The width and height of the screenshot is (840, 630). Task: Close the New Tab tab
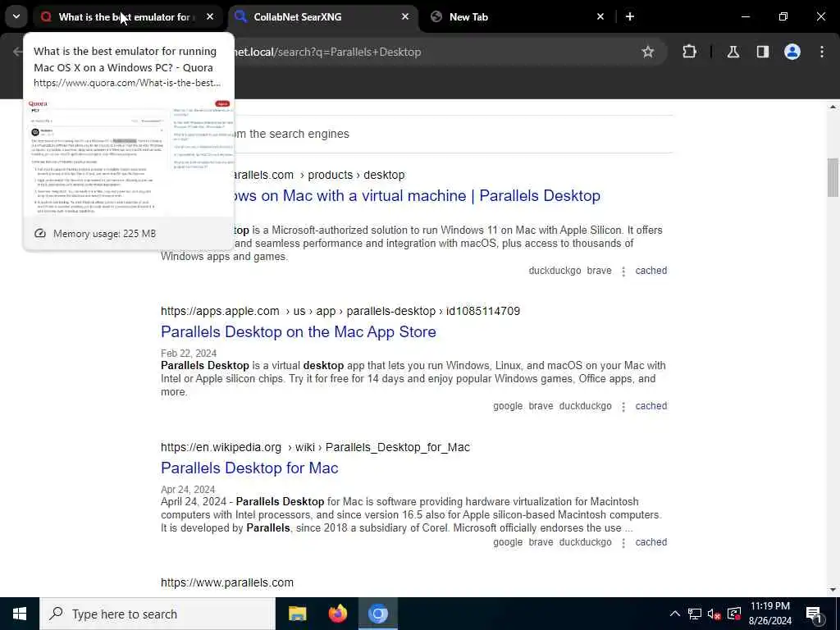click(600, 17)
